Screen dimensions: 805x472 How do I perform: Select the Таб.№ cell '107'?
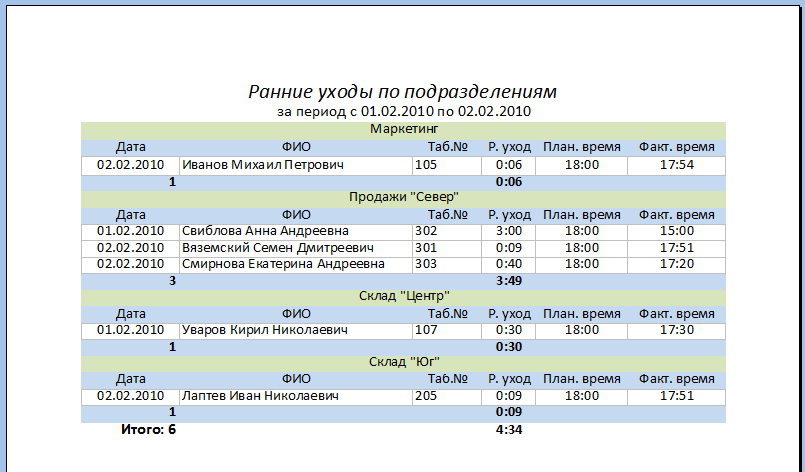tap(447, 330)
